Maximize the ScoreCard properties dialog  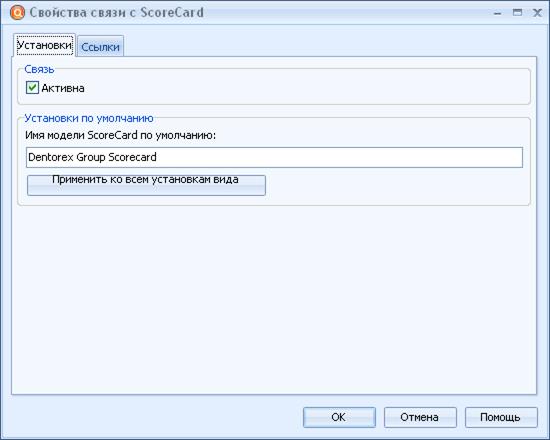(x=517, y=13)
